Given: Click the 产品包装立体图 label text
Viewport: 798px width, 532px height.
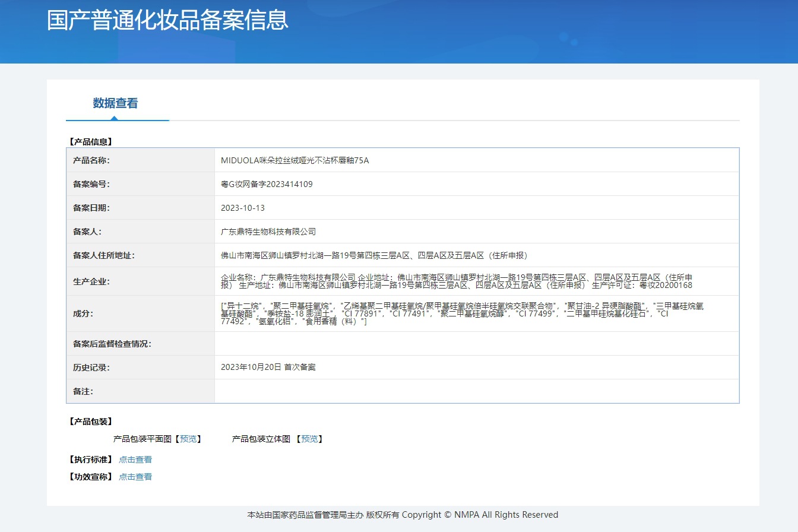Looking at the screenshot, I should pyautogui.click(x=261, y=439).
